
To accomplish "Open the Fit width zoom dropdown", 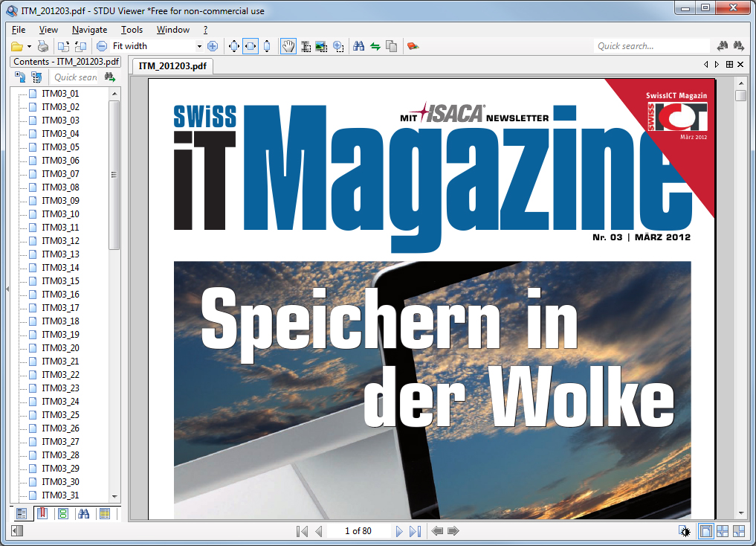I will (x=199, y=46).
